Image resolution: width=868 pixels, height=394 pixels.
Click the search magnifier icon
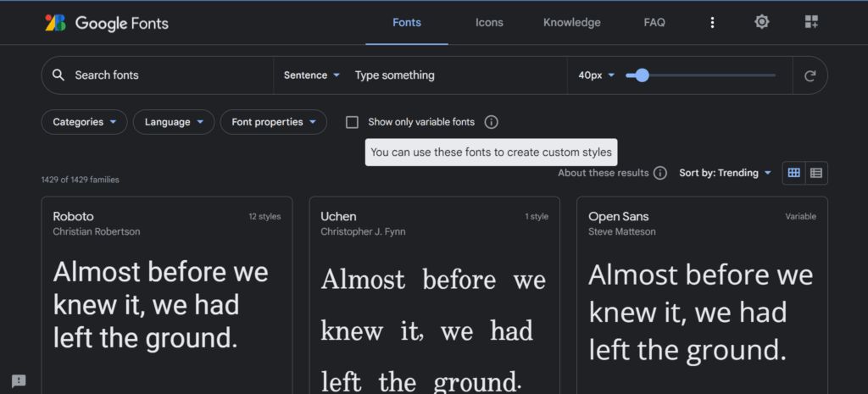pyautogui.click(x=58, y=75)
